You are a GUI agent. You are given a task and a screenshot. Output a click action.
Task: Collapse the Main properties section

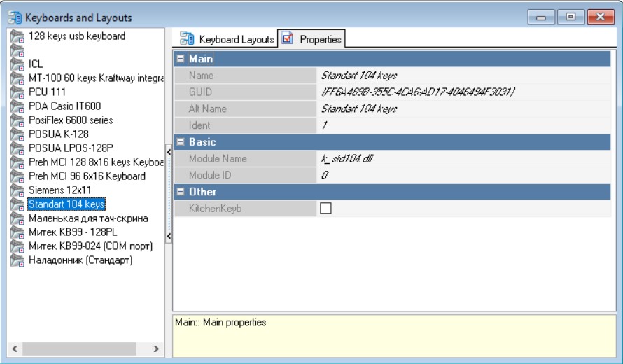pos(181,59)
